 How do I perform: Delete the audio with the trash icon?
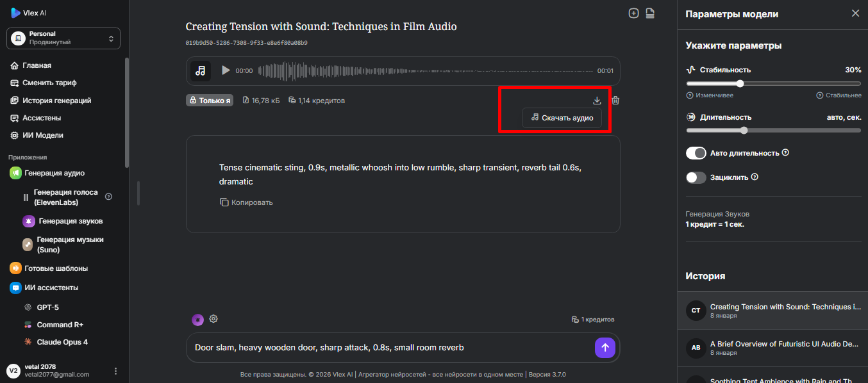coord(615,101)
